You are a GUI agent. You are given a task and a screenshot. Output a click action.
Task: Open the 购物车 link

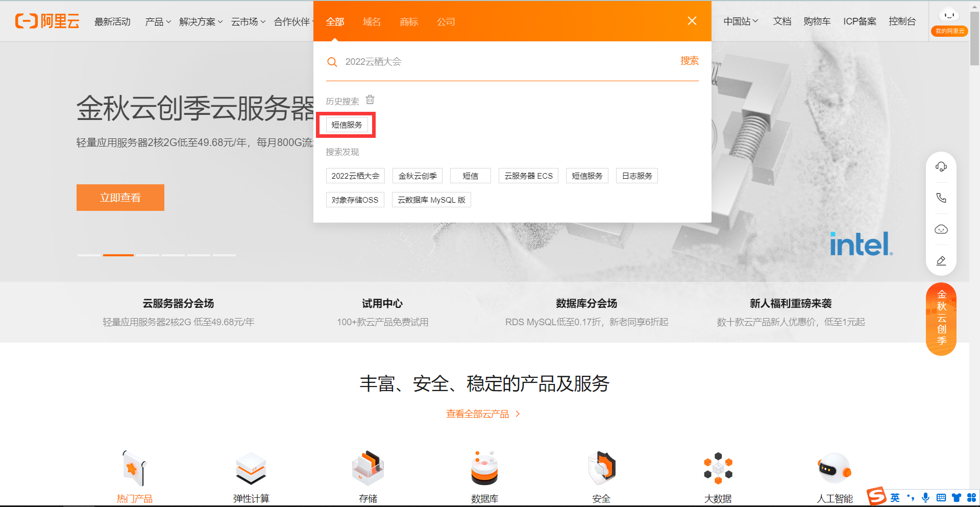coord(817,21)
